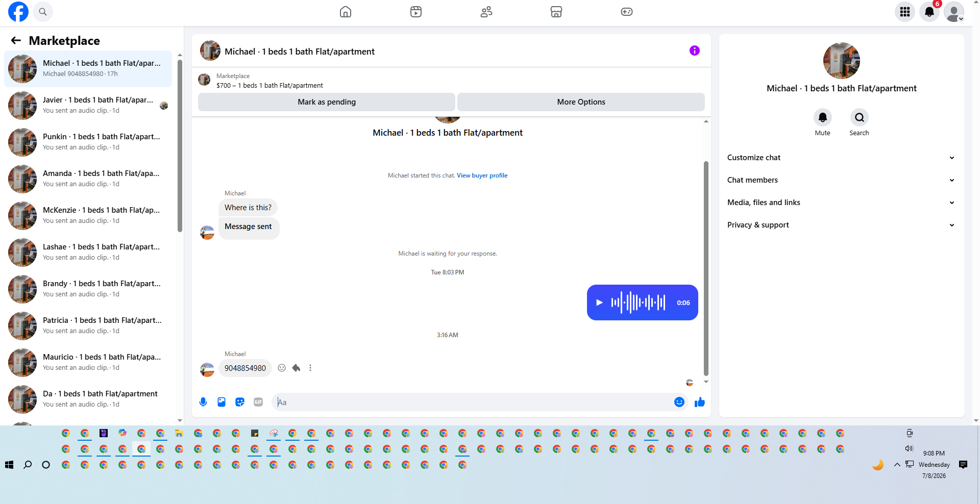Choose a GIF icon
Viewport: 980px width, 504px height.
258,402
